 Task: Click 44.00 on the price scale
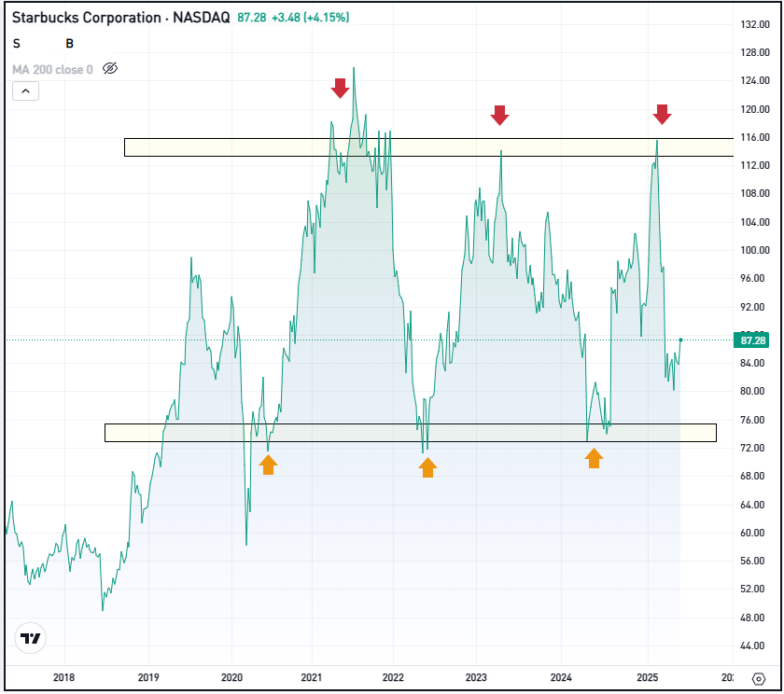pos(752,646)
